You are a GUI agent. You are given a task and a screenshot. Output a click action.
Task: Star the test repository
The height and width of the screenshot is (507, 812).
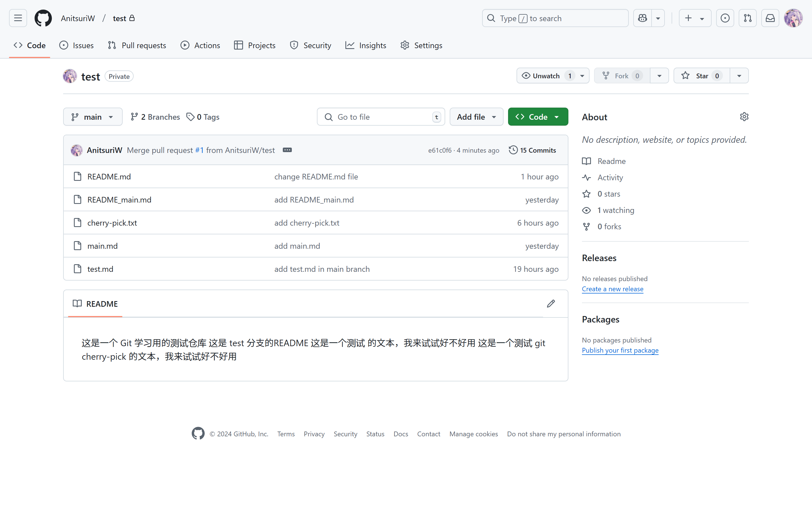pos(701,76)
